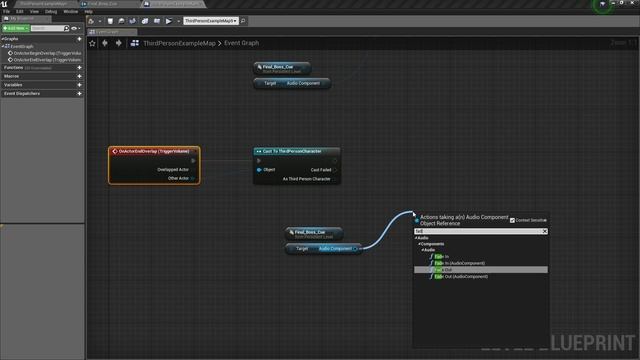Expand the Variables section

click(13, 84)
